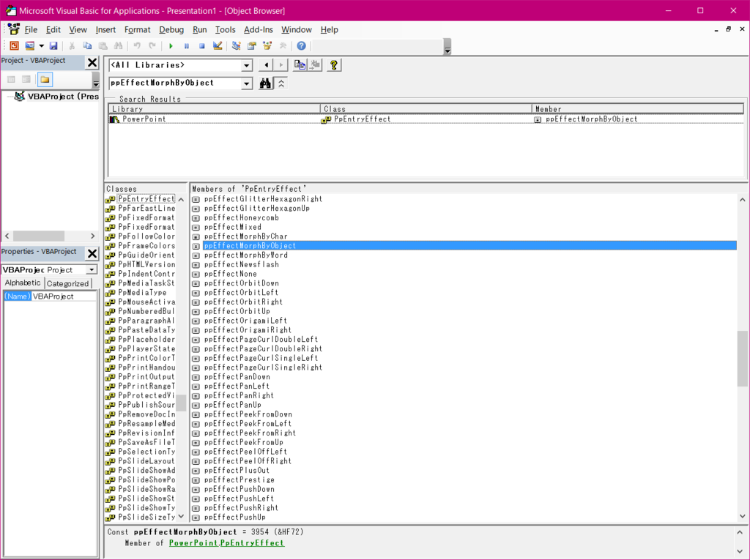Click the Members list scrollbar thumb

[742, 358]
